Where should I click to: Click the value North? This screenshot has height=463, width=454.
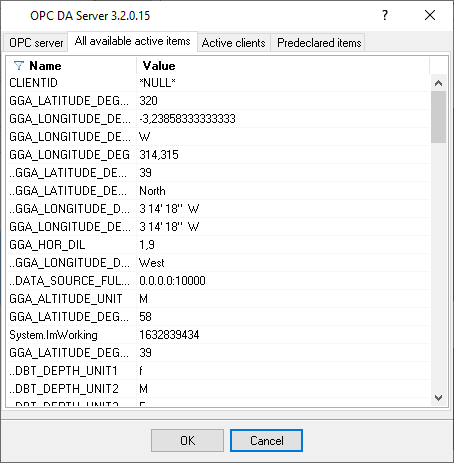tap(152, 191)
